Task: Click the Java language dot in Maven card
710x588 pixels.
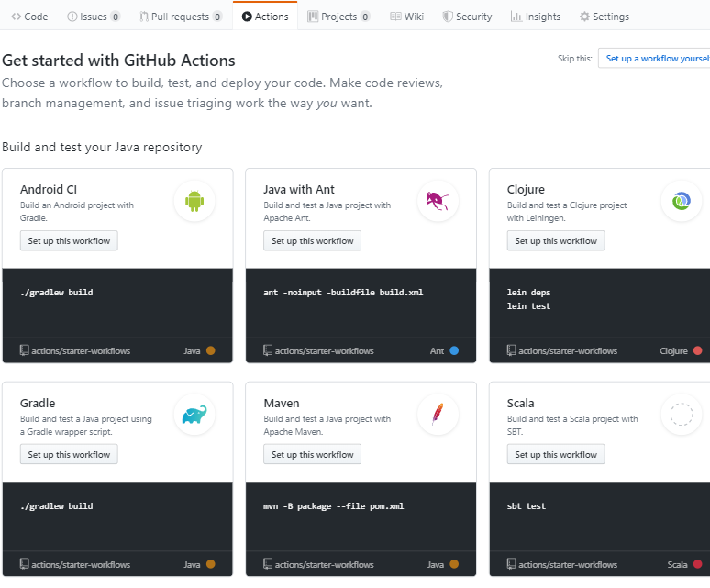Action: pyautogui.click(x=454, y=564)
